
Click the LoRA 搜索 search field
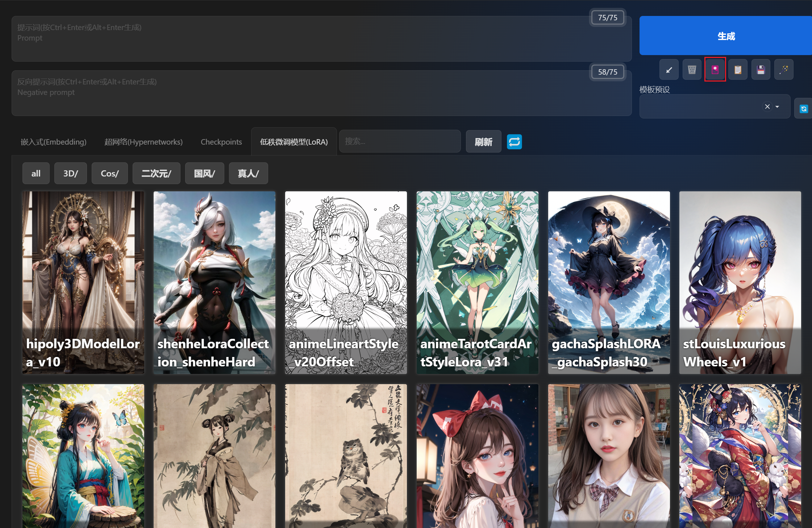400,141
